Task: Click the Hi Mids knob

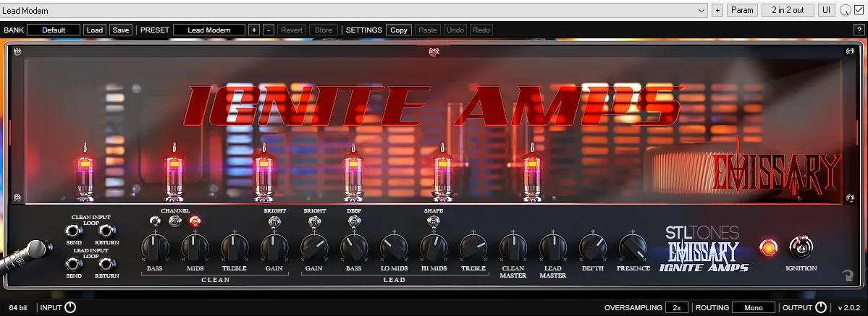Action: coord(434,247)
